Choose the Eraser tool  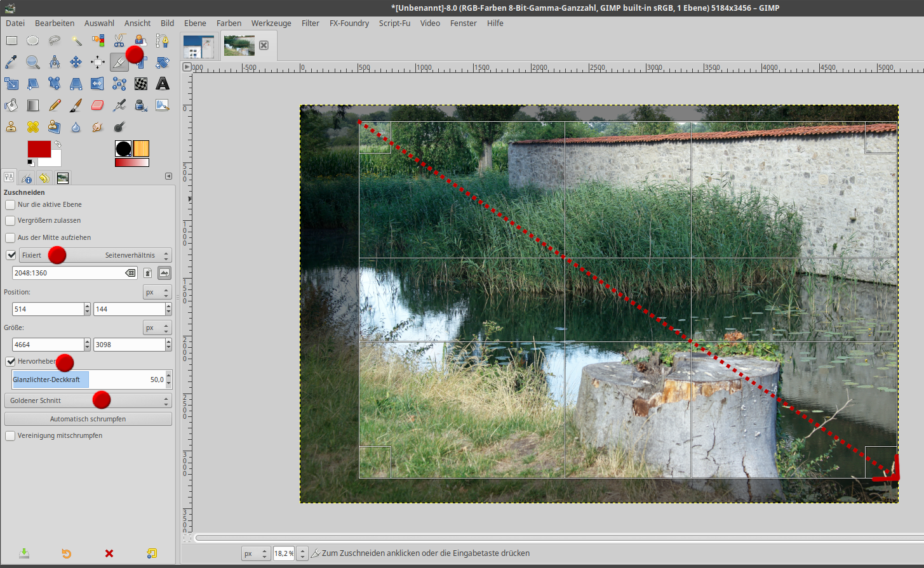97,105
